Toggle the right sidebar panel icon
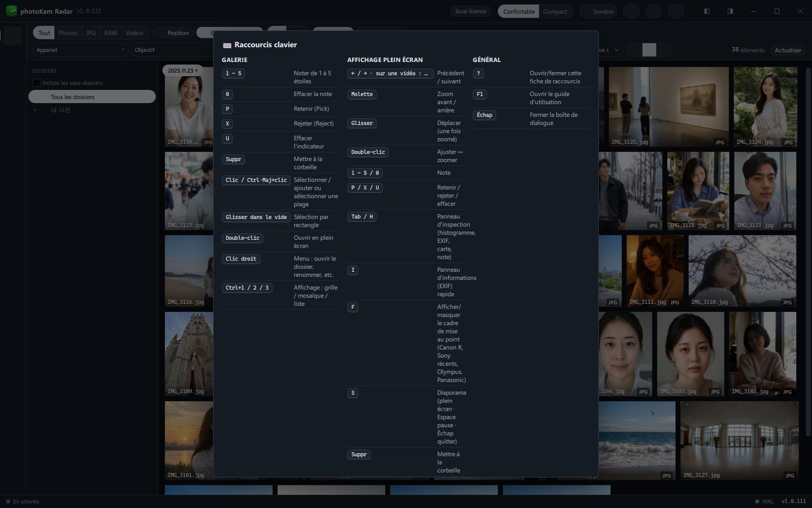 (730, 11)
